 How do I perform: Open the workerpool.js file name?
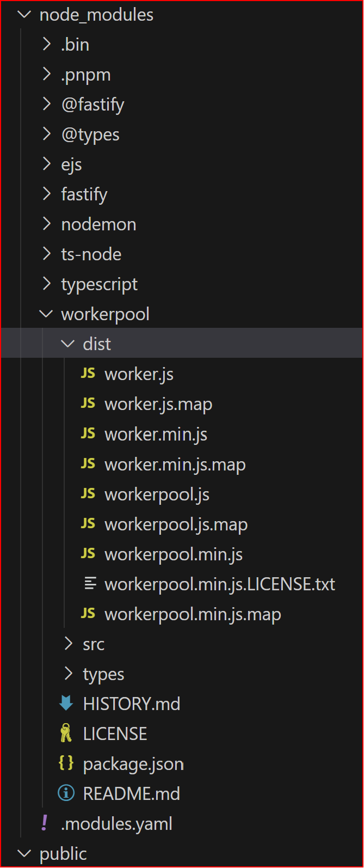157,494
